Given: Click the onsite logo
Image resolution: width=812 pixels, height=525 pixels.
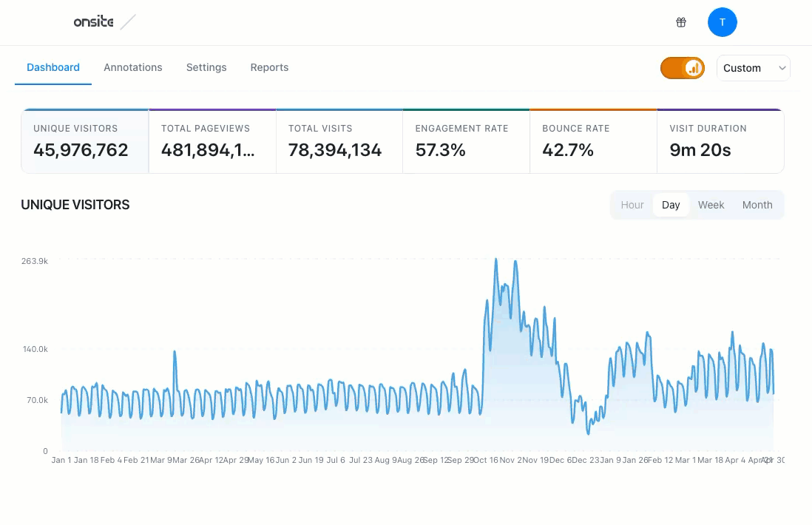Looking at the screenshot, I should pos(93,22).
